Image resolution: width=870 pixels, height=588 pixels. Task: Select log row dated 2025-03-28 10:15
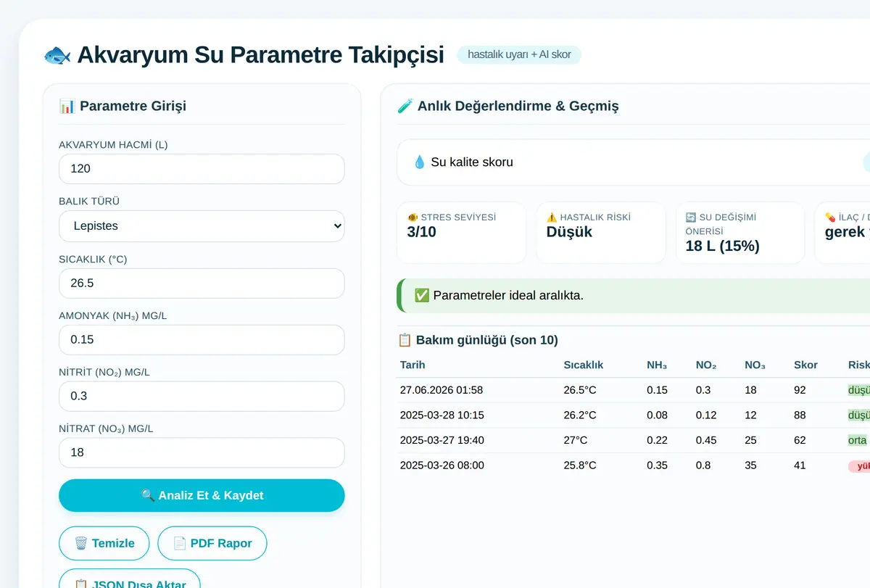[634, 415]
